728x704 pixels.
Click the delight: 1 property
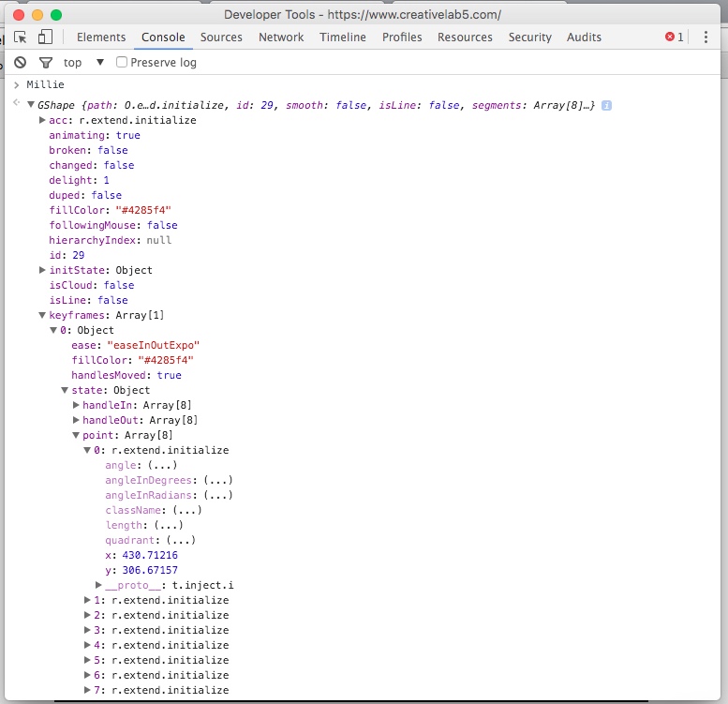(x=80, y=180)
